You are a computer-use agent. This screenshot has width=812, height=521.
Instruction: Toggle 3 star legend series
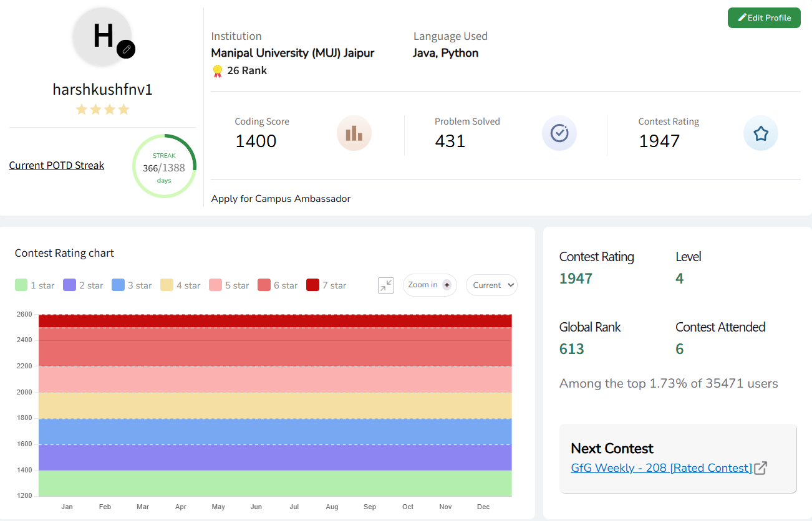pyautogui.click(x=132, y=285)
